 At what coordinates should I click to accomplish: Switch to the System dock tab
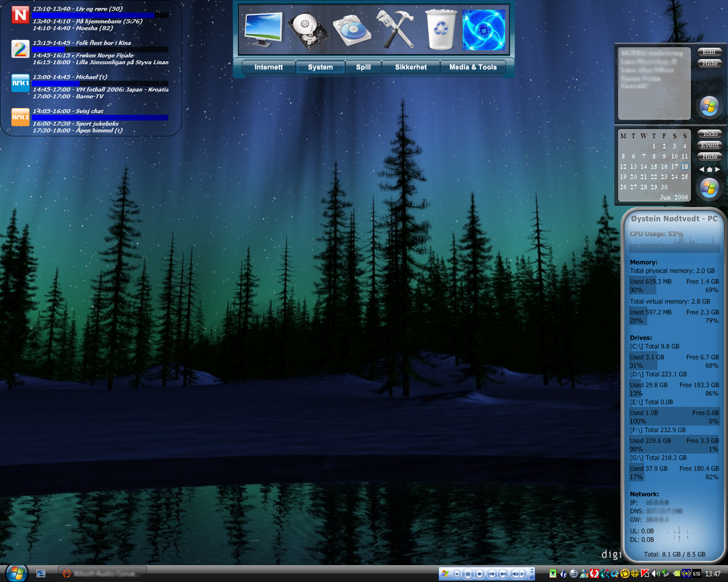320,67
